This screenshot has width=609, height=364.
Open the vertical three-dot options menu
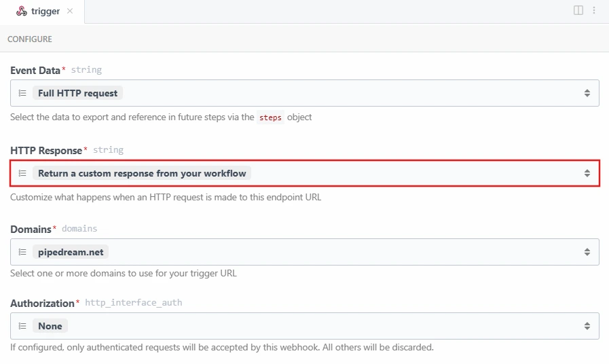point(594,10)
